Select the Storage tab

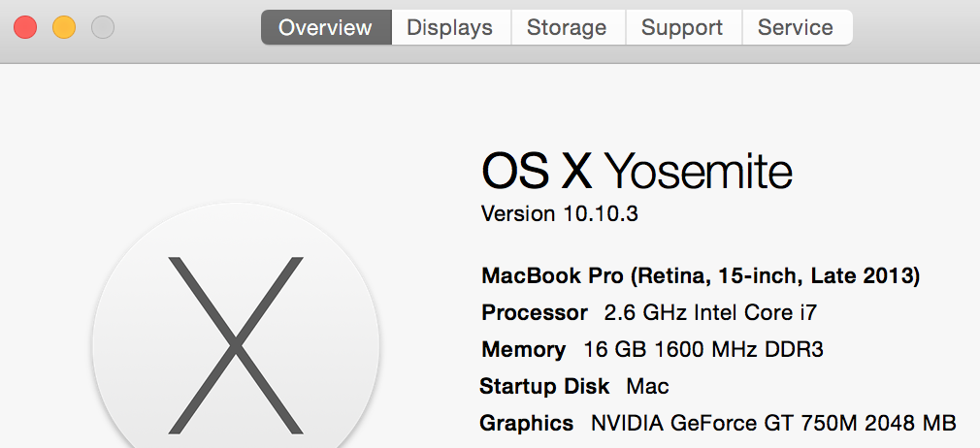click(568, 27)
